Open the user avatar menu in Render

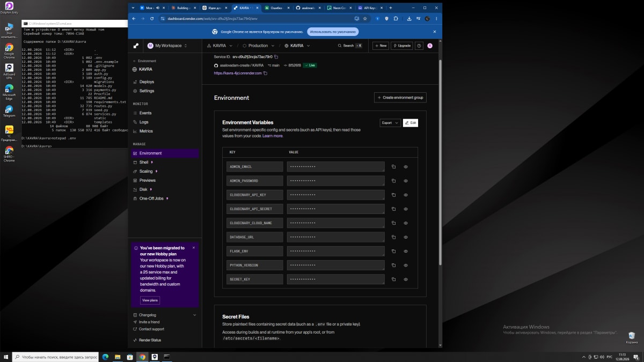[430, 46]
